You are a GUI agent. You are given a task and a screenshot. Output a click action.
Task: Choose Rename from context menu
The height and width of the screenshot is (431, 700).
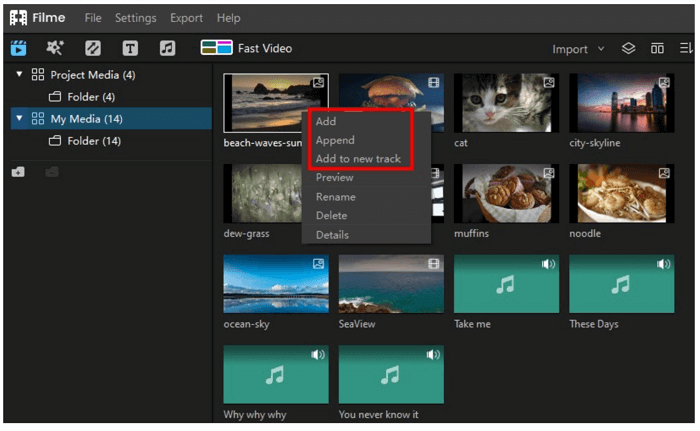(x=336, y=197)
